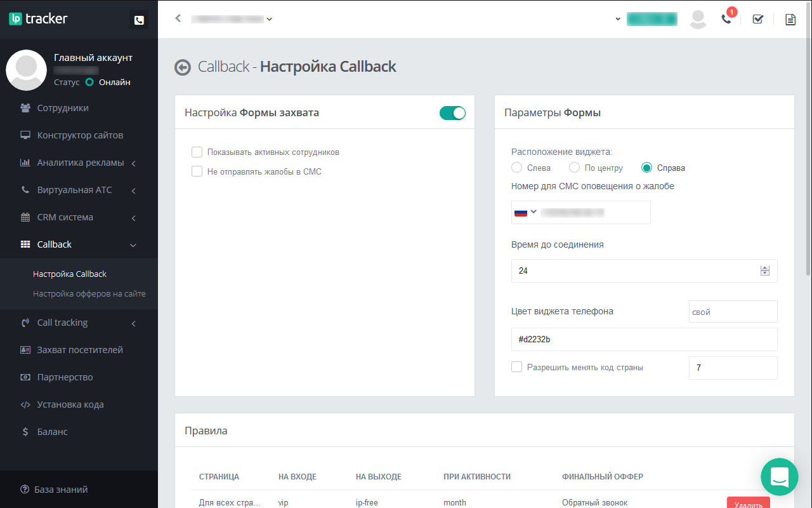
Task: Open the tasks checkmark icon in header
Action: pyautogui.click(x=757, y=19)
